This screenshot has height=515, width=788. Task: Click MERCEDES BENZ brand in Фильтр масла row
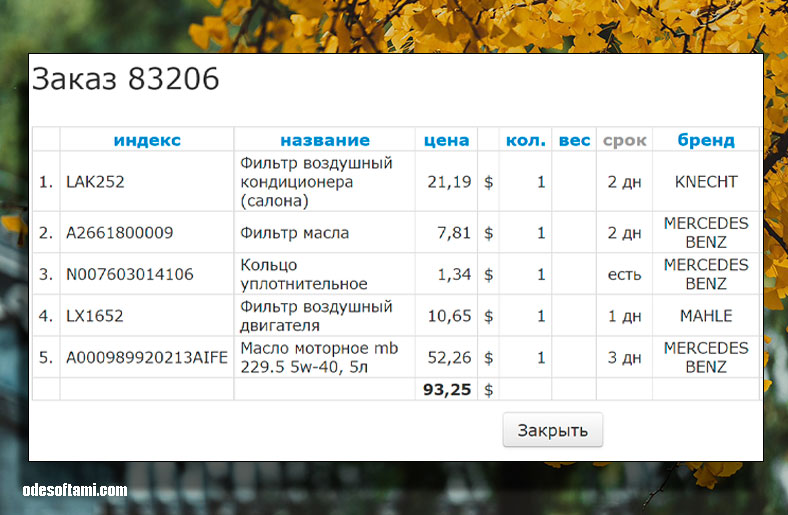706,233
